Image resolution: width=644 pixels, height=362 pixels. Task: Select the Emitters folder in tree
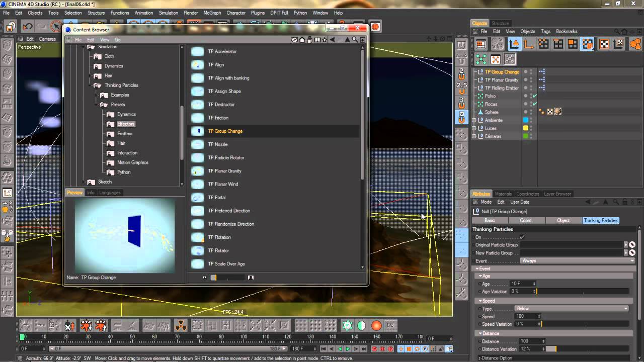click(125, 134)
